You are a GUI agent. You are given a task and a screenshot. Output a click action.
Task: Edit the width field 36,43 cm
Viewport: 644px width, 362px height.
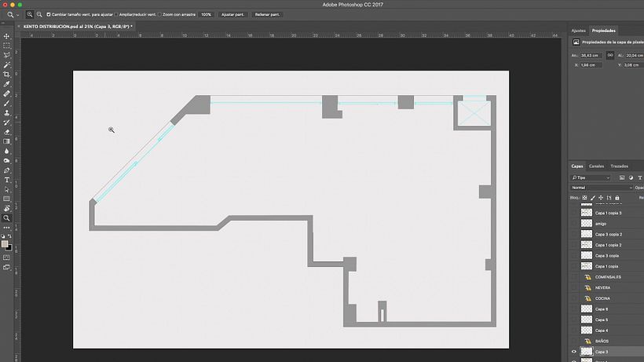(591, 55)
